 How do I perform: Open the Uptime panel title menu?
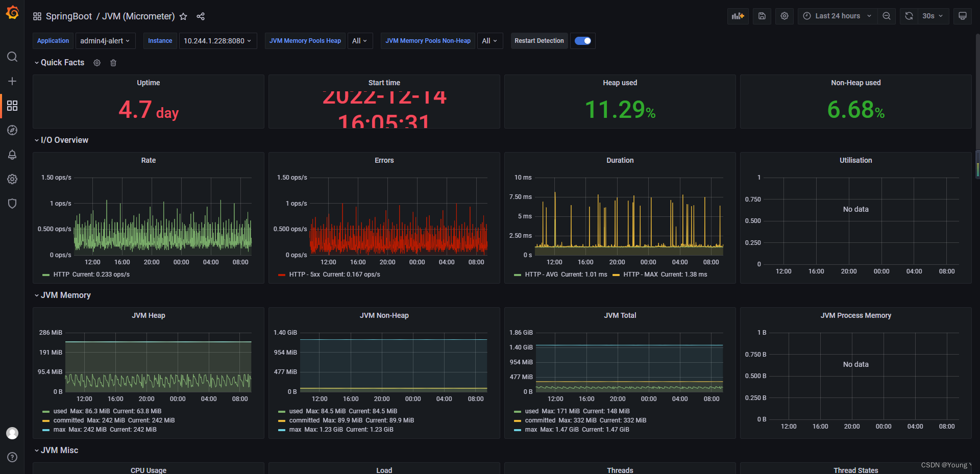[149, 83]
